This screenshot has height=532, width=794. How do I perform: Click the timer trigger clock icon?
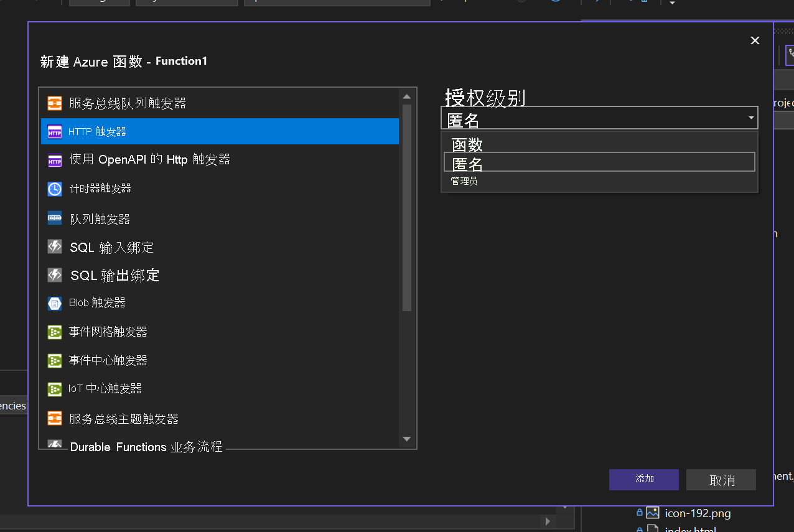(x=55, y=189)
